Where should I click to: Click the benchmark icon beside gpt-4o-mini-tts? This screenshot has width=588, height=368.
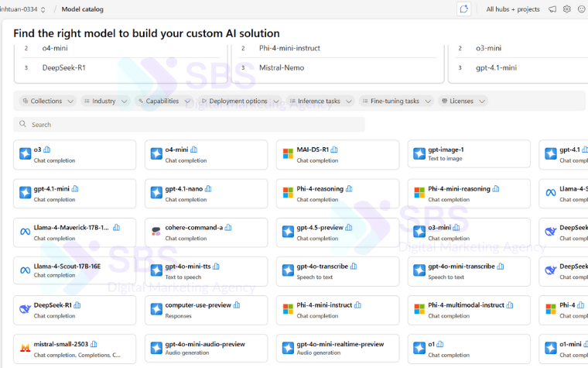point(216,267)
